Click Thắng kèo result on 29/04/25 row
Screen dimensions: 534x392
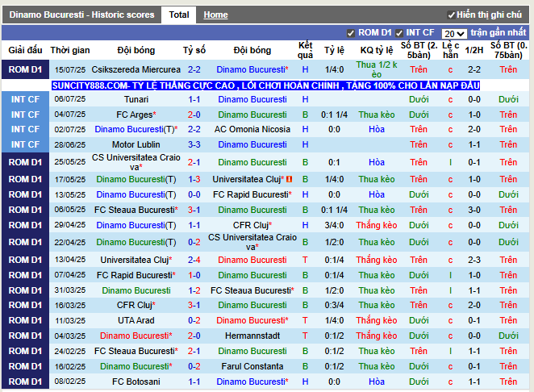(377, 226)
